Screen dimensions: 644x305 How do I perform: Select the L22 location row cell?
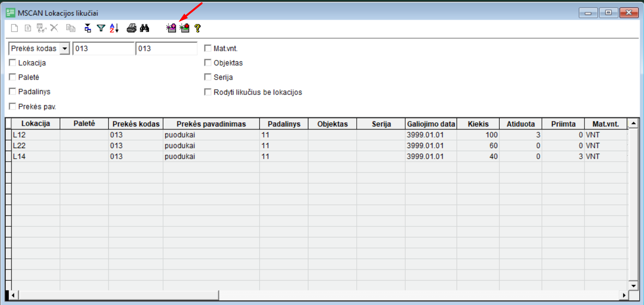pyautogui.click(x=35, y=145)
